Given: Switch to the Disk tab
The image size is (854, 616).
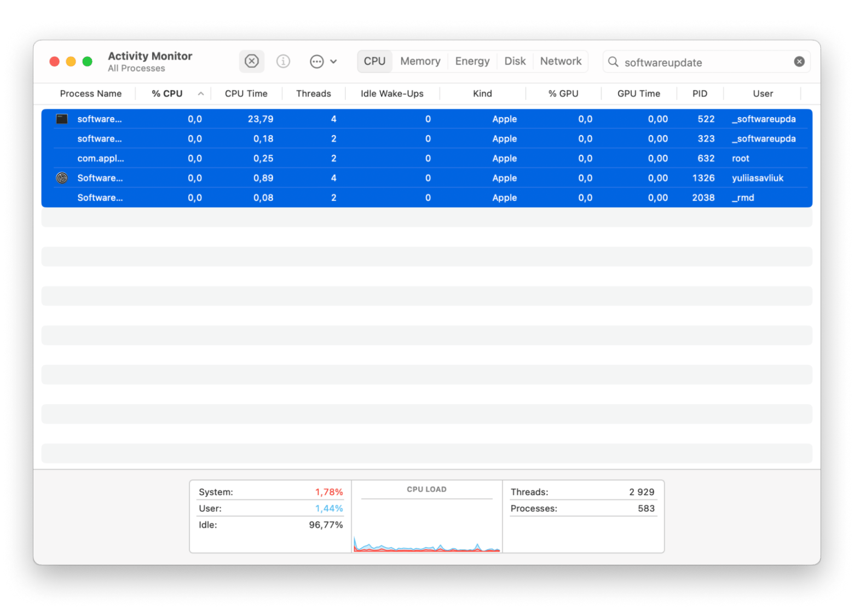Looking at the screenshot, I should click(515, 61).
